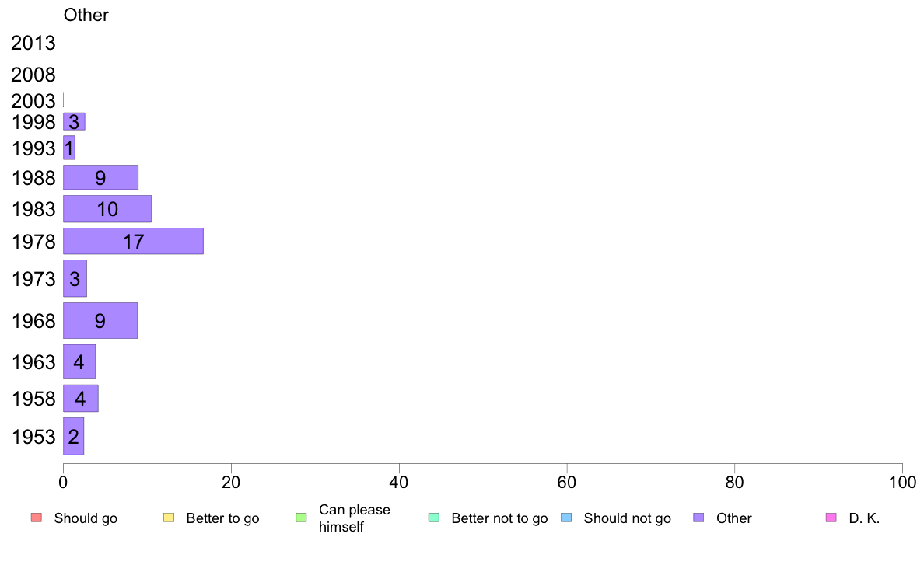The width and height of the screenshot is (924, 572).
Task: Select the green Can please himself swatch
Action: pos(301,518)
